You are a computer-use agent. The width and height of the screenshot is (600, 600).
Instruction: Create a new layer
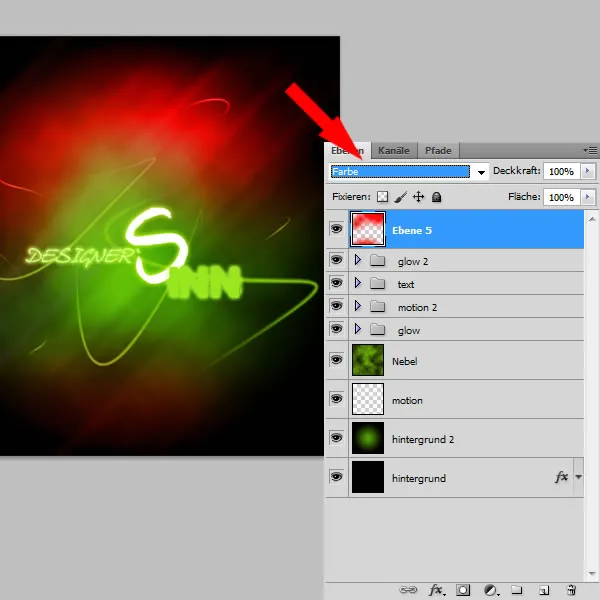pos(545,590)
